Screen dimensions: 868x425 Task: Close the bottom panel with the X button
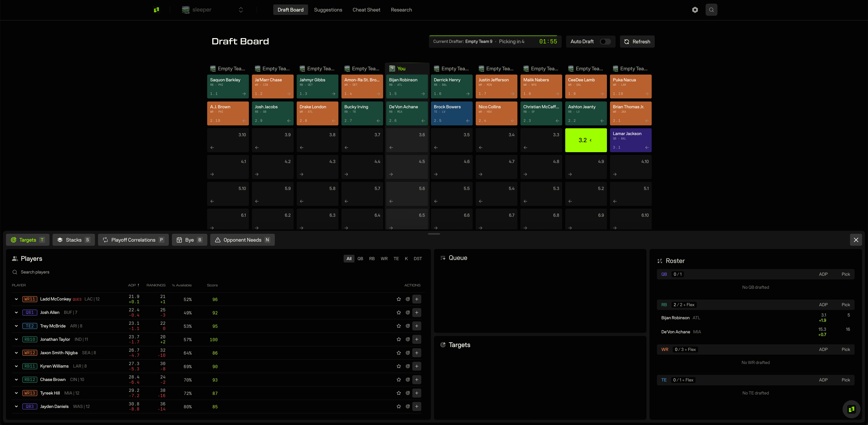(856, 240)
